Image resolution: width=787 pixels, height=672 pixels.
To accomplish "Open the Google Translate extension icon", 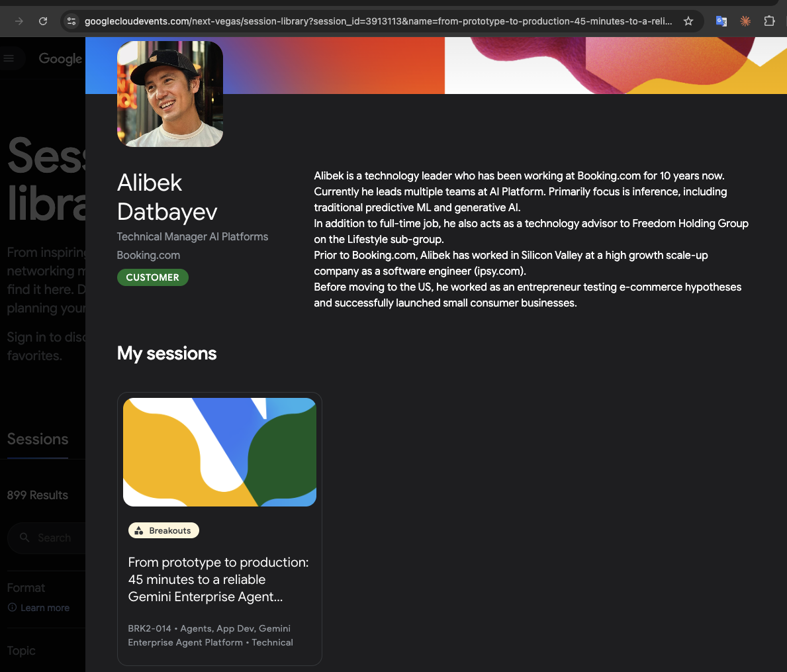I will pos(721,21).
